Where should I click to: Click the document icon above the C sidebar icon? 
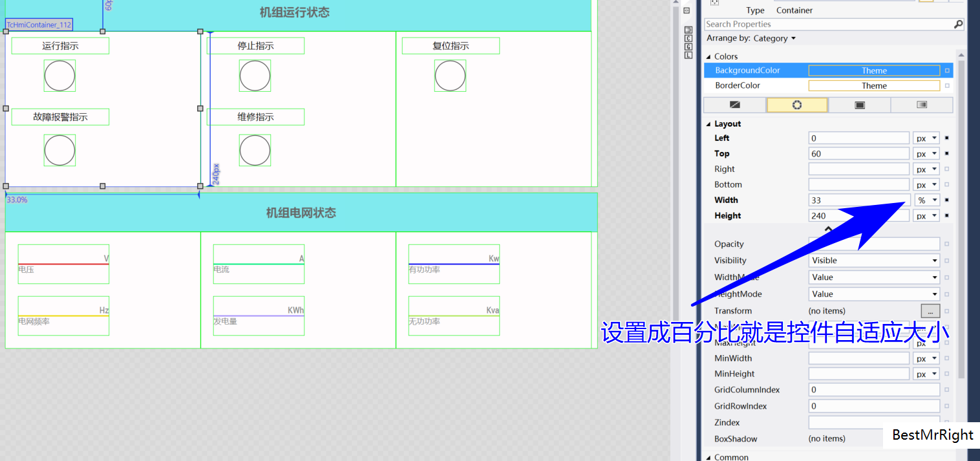pos(688,29)
